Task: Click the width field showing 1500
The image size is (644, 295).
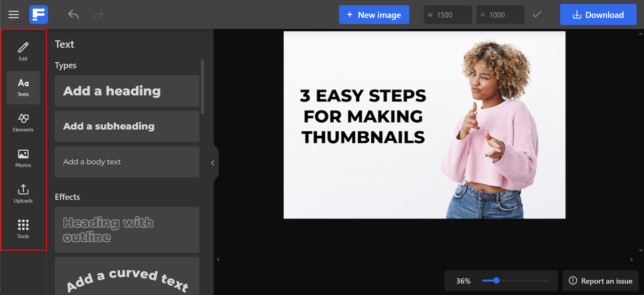Action: coord(448,15)
